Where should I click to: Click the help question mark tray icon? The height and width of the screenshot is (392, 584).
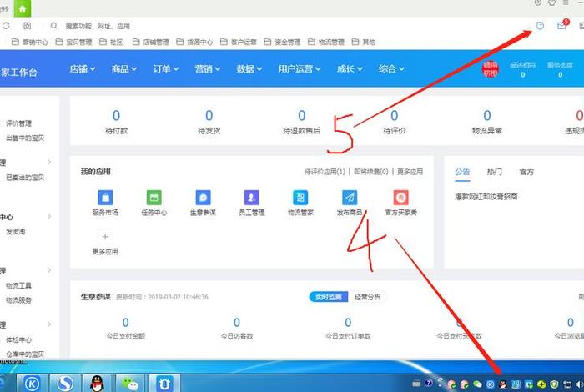tap(429, 383)
